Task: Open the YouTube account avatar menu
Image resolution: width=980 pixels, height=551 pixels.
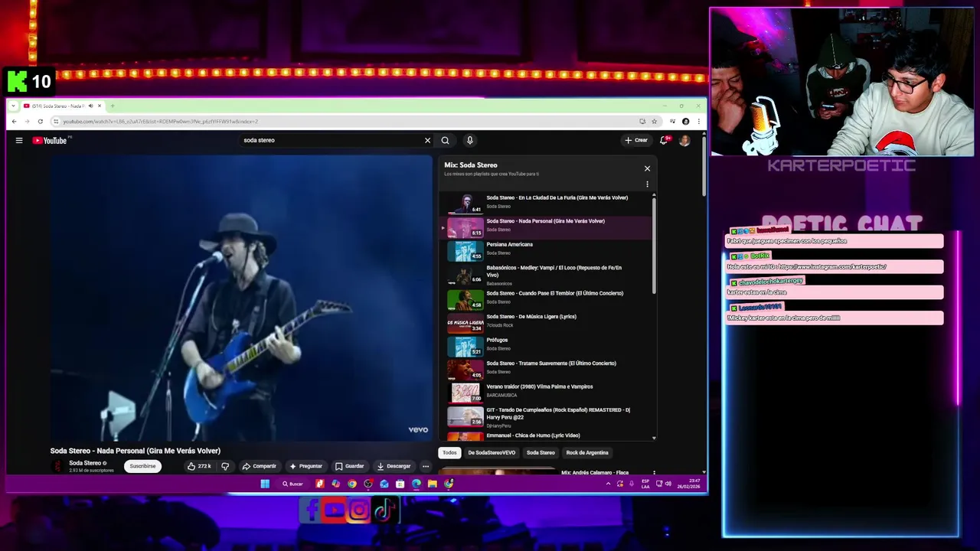Action: (x=684, y=140)
